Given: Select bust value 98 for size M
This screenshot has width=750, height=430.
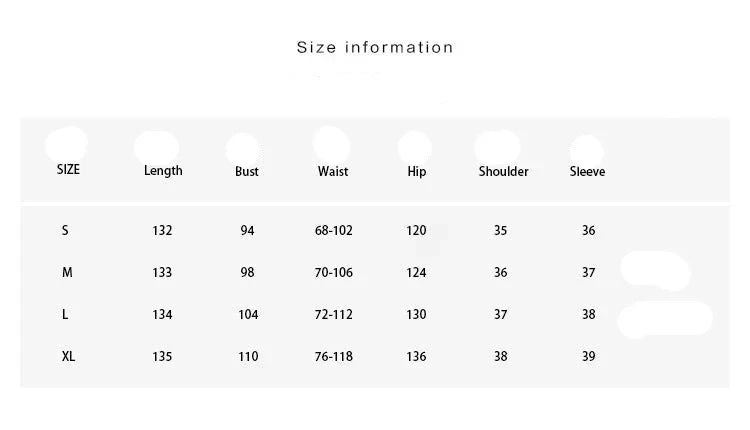Looking at the screenshot, I should tap(248, 273).
